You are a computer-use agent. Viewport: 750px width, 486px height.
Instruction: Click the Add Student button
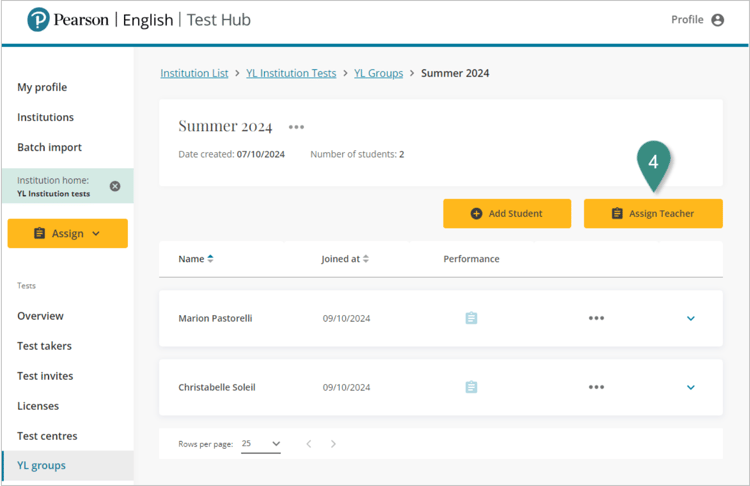pos(507,213)
